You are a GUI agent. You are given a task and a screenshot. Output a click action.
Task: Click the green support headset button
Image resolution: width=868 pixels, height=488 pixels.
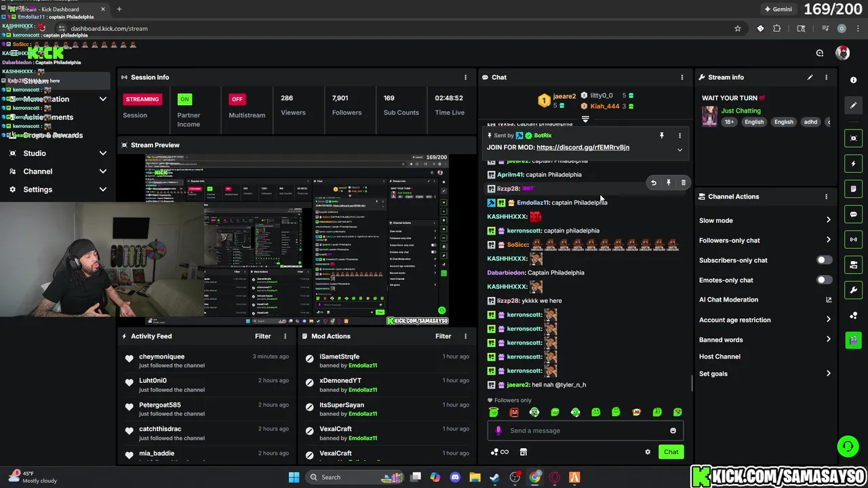848,447
